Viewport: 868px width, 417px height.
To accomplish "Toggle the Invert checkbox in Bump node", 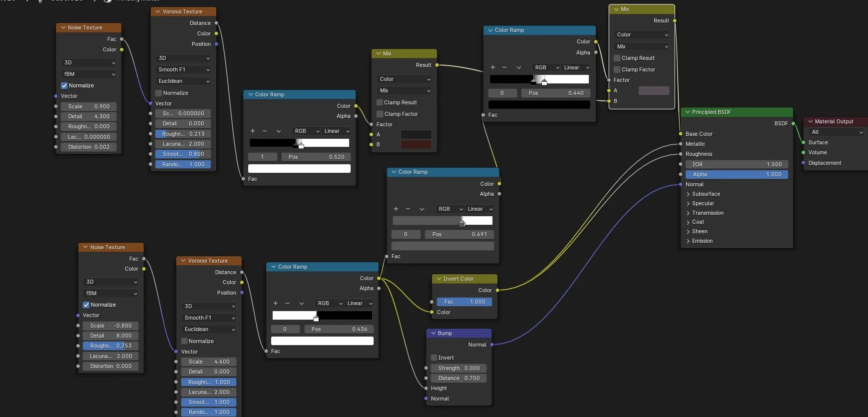I will pyautogui.click(x=434, y=358).
